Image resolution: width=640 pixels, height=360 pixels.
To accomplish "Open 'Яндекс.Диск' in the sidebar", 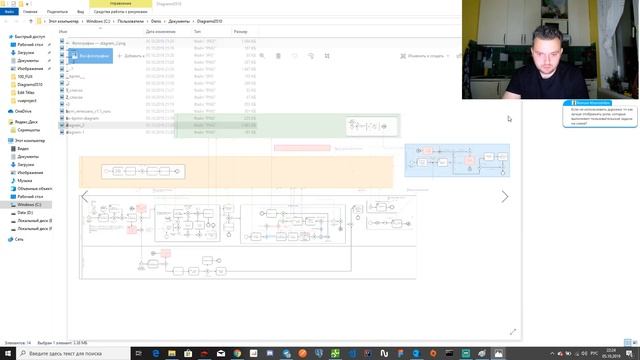I will 26,122.
